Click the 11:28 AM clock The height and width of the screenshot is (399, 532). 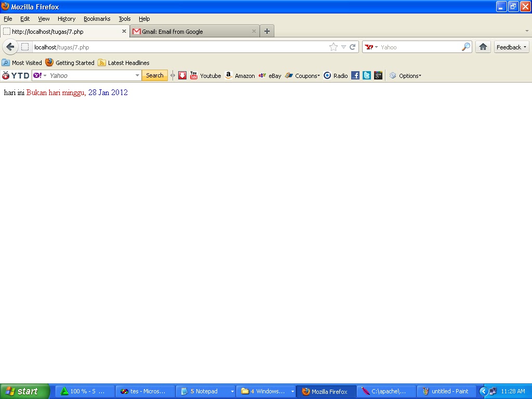[513, 392]
